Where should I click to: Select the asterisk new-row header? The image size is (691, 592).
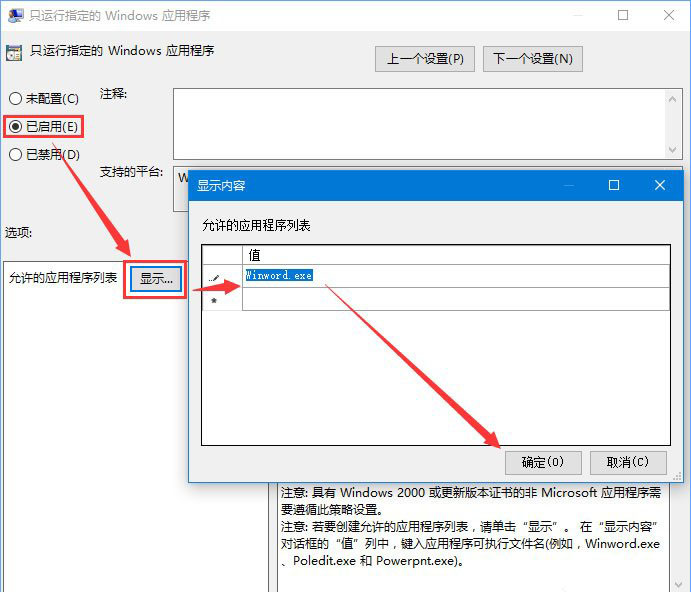[222, 300]
